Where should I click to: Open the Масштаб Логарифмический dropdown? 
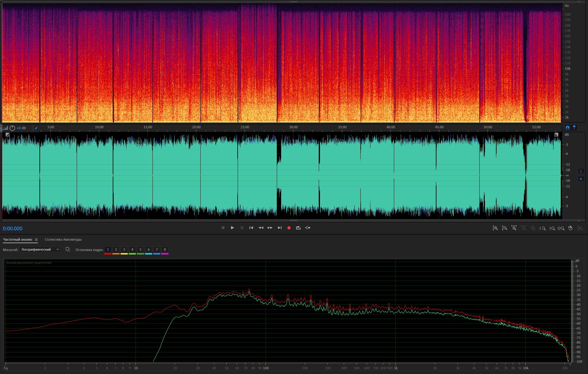(x=40, y=249)
